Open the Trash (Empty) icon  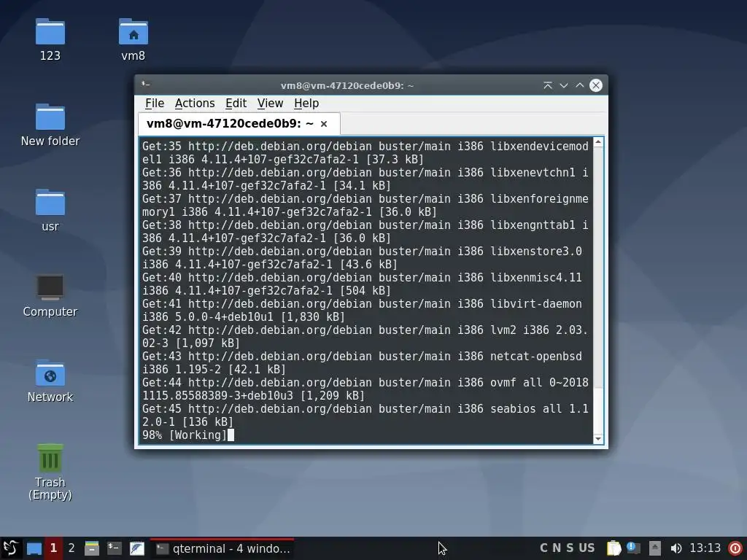click(50, 472)
